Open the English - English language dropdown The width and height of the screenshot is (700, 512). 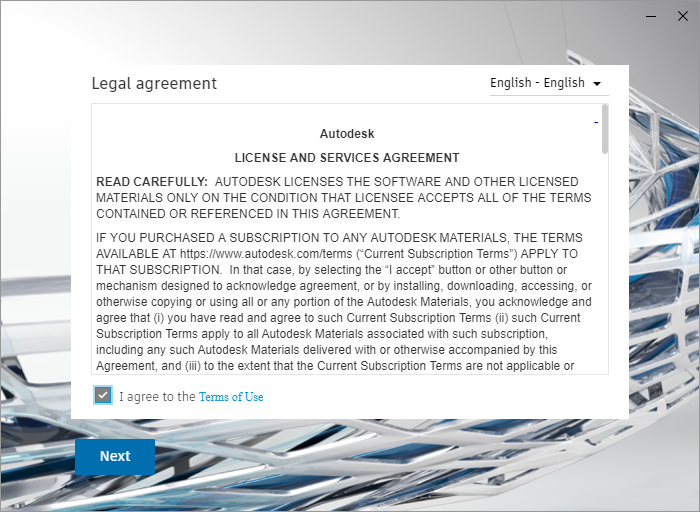click(x=549, y=83)
